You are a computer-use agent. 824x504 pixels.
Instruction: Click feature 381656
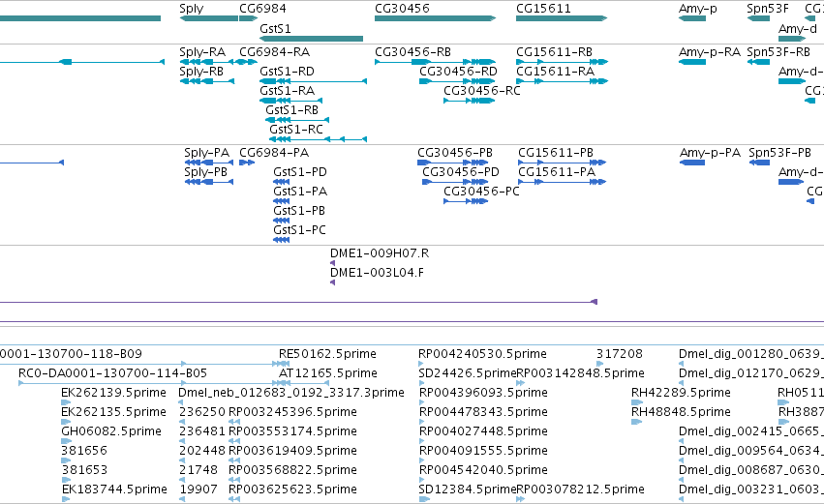(84, 451)
